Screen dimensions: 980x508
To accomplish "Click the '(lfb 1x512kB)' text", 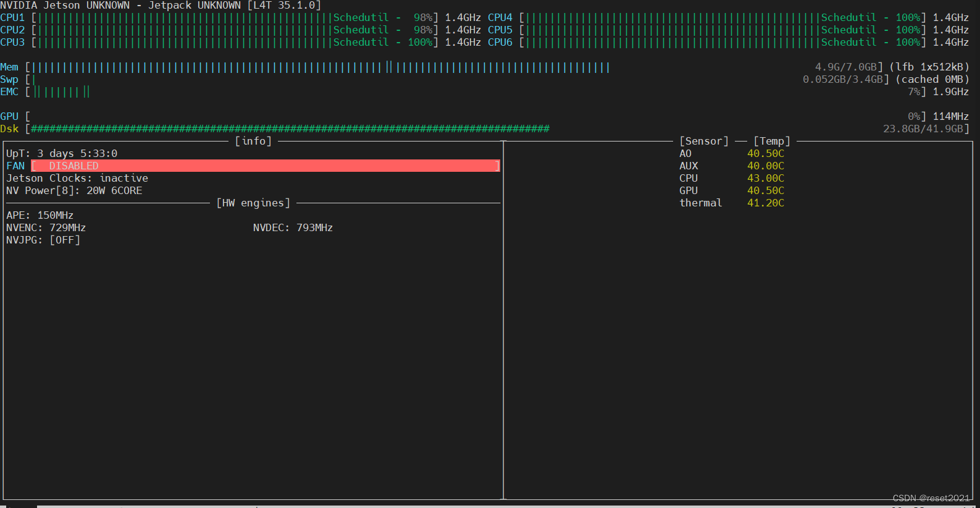I will coord(929,67).
